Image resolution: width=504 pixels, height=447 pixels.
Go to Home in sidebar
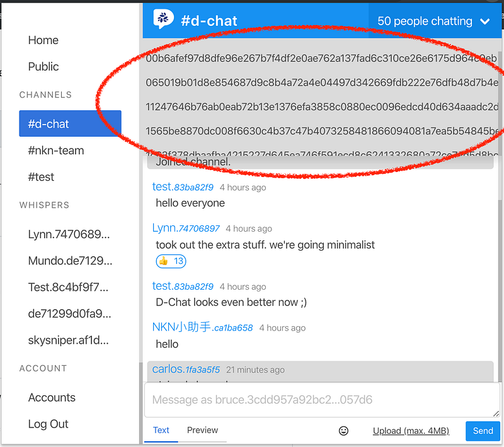pos(43,40)
